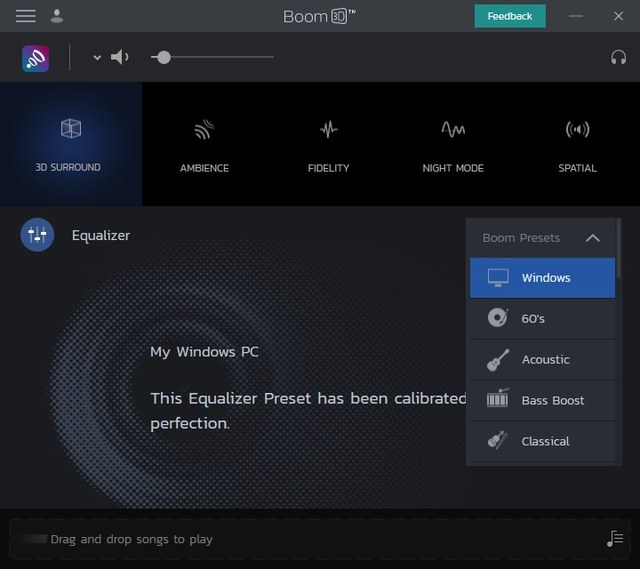Viewport: 640px width, 569px height.
Task: Toggle the Fidelity effect
Action: click(x=328, y=144)
